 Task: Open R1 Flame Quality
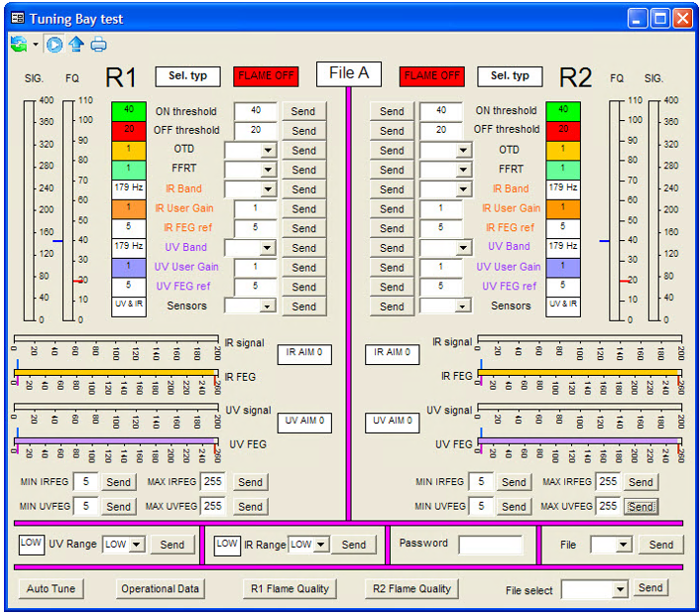(x=290, y=589)
